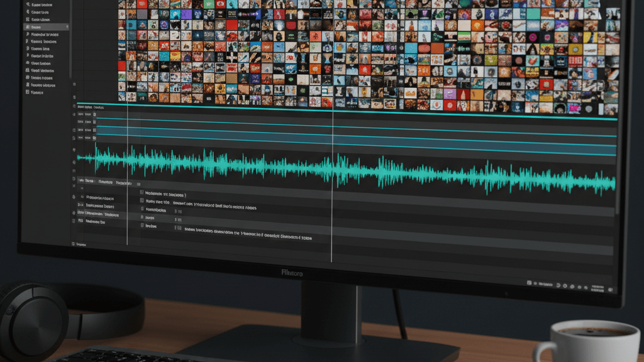Screen dimensions: 644x362
Task: Expand the highlighted sidebar item using its right-edge arrow
Action: click(x=67, y=27)
